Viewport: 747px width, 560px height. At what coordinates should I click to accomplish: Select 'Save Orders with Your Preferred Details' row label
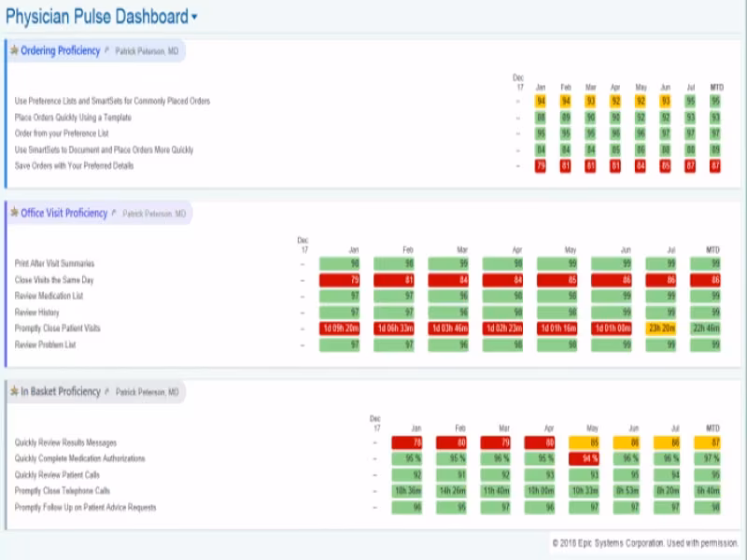(74, 166)
